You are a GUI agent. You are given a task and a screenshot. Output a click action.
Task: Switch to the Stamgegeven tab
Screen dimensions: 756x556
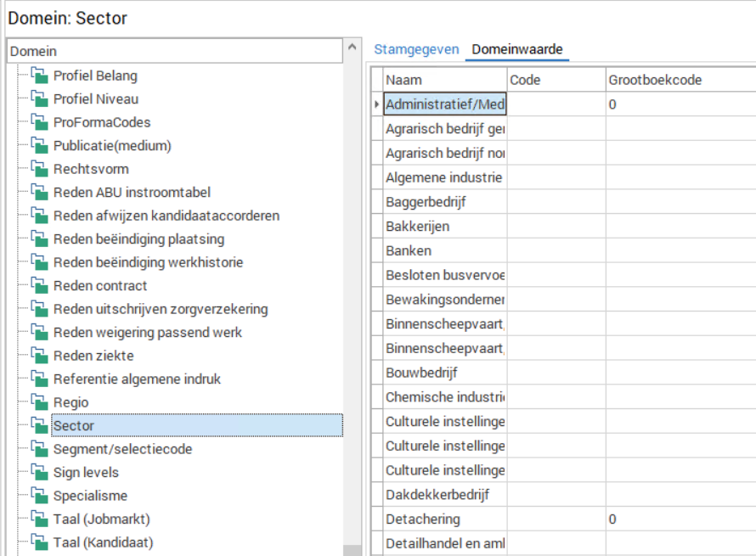(x=416, y=49)
